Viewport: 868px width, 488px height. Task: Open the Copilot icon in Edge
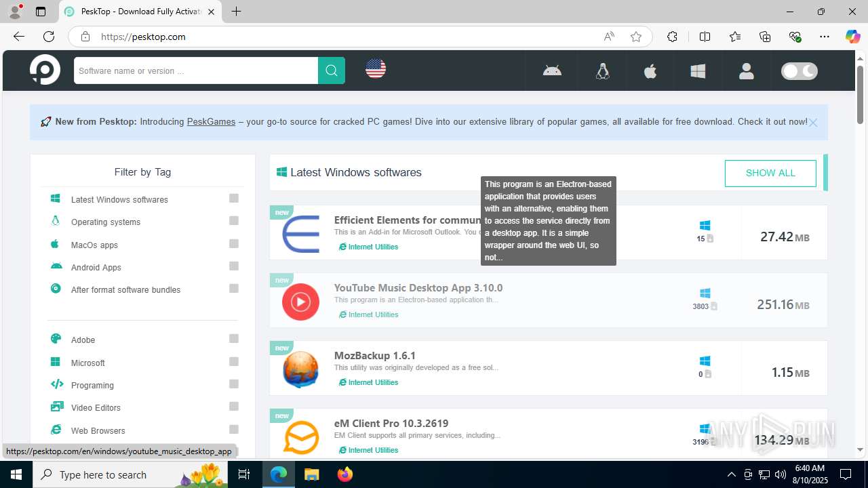pyautogui.click(x=852, y=37)
